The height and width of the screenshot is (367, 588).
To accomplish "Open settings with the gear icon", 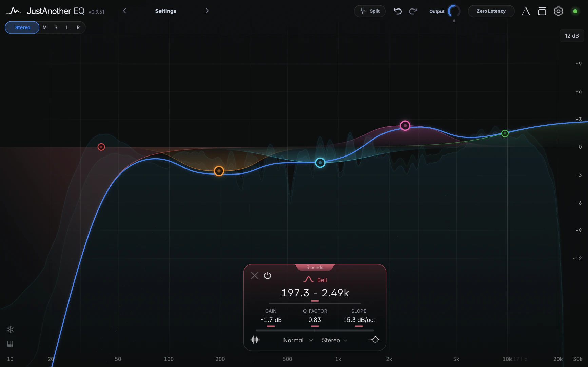I will click(558, 11).
